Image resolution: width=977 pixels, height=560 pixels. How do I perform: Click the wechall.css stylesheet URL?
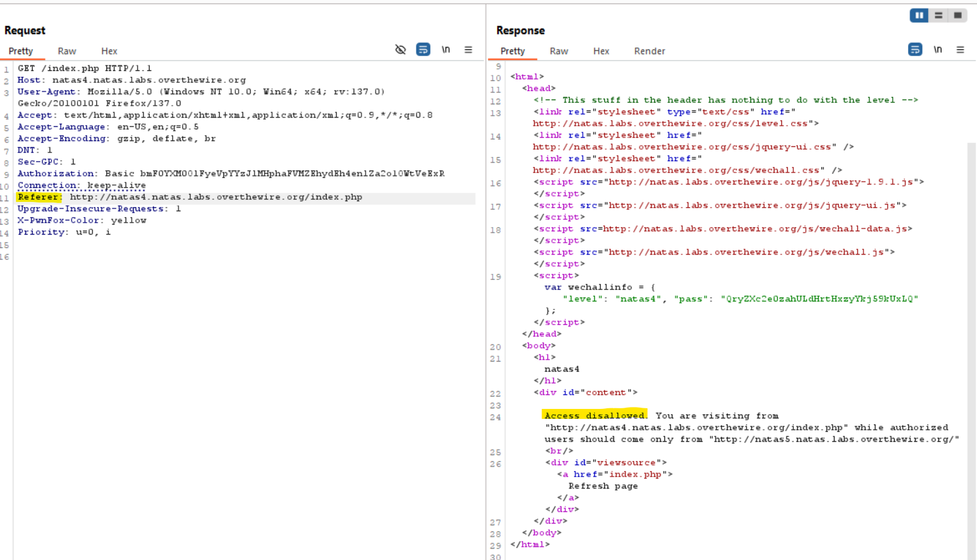[x=679, y=170]
